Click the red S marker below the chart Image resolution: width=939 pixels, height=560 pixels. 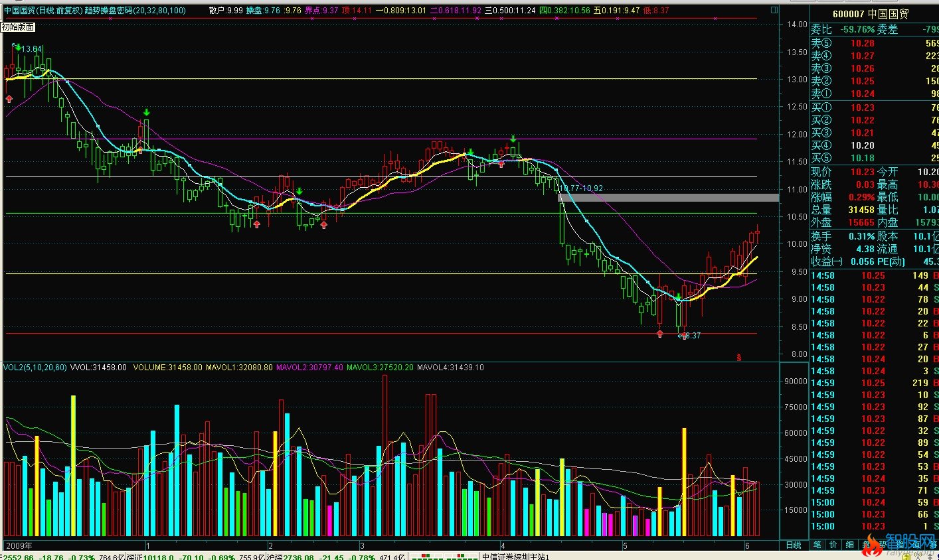tap(738, 358)
